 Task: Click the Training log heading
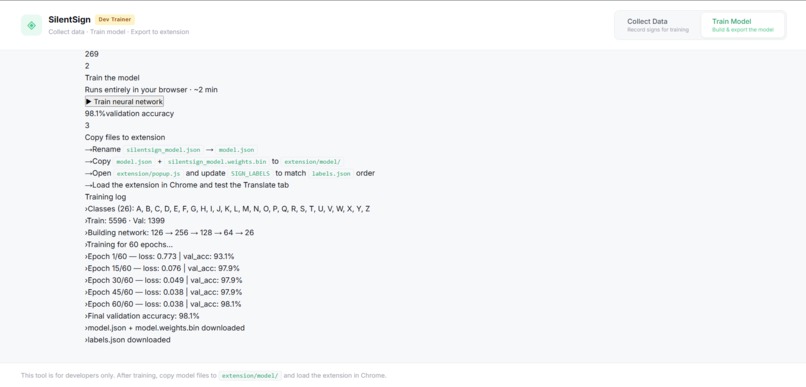pyautogui.click(x=105, y=197)
